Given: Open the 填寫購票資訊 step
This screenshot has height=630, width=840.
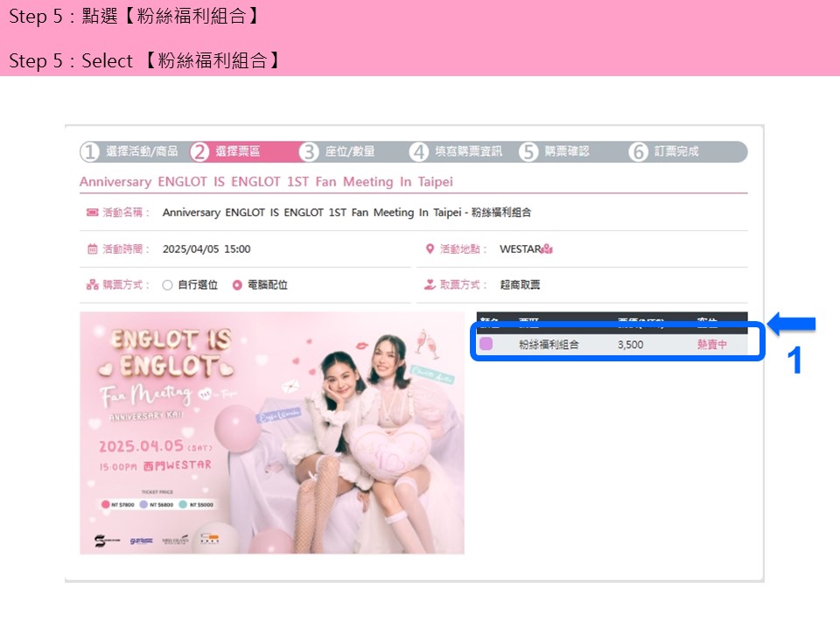Looking at the screenshot, I should 468,151.
